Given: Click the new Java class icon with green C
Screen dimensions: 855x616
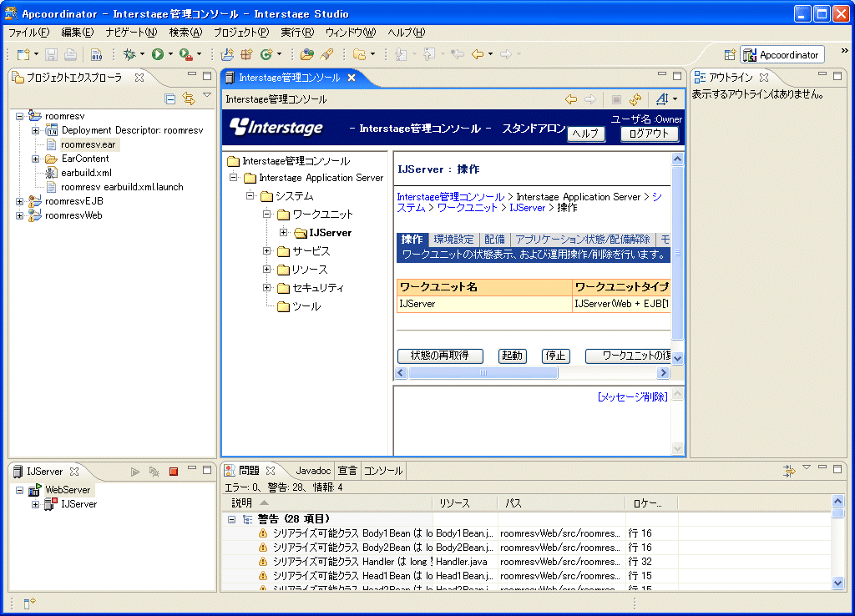Looking at the screenshot, I should click(266, 54).
